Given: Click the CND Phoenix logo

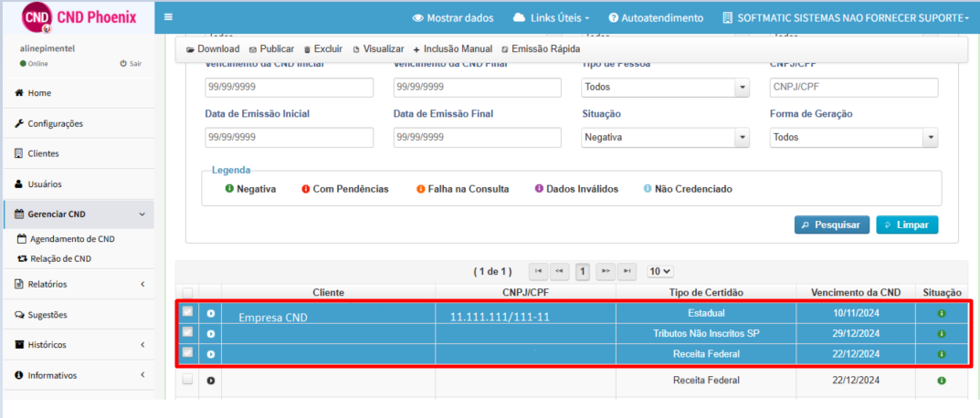Looking at the screenshot, I should pos(79,18).
